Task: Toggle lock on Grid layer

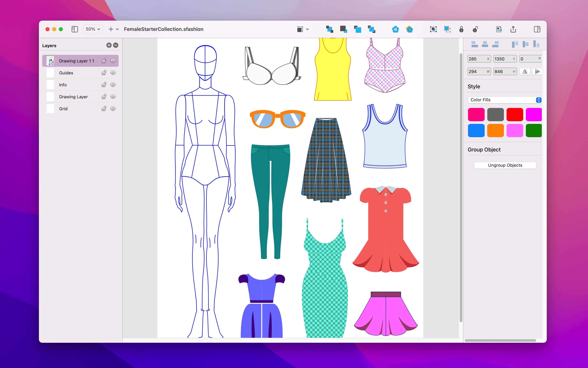Action: (x=104, y=108)
